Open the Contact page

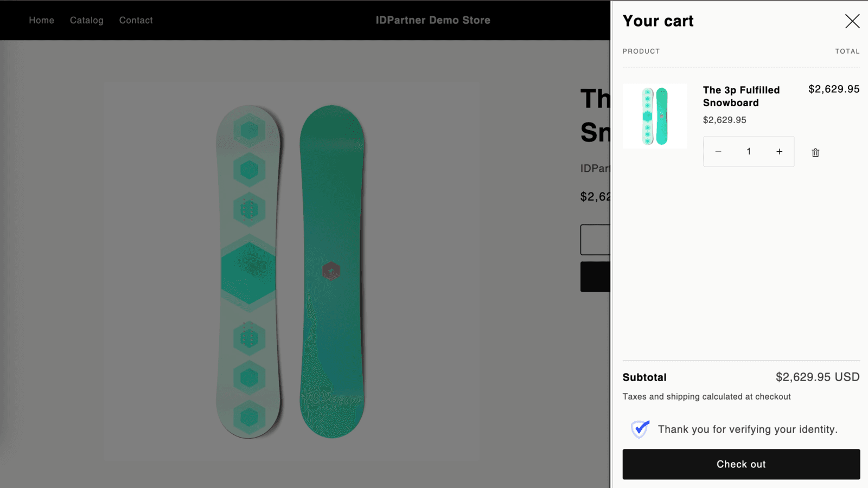(x=136, y=20)
